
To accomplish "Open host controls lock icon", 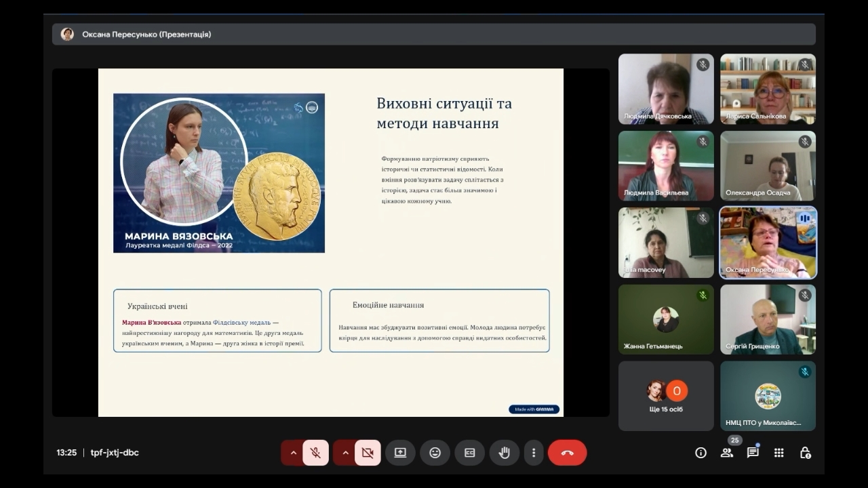I will (805, 453).
